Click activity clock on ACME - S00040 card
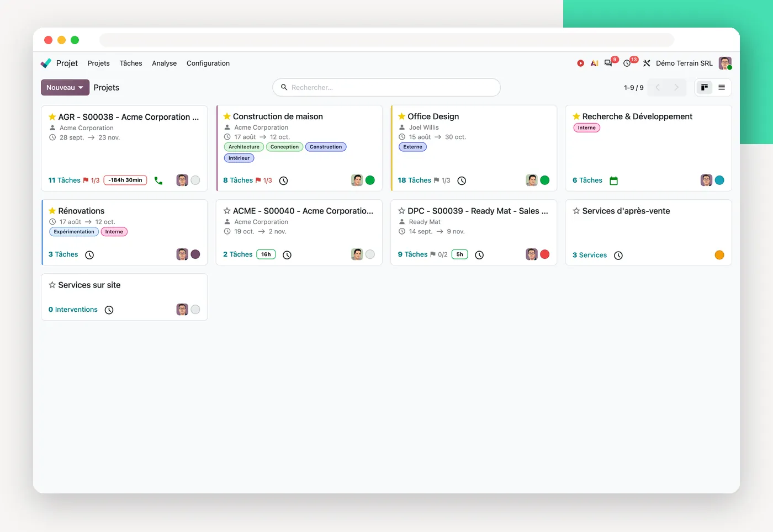Screen dimensions: 773x532 (287, 255)
